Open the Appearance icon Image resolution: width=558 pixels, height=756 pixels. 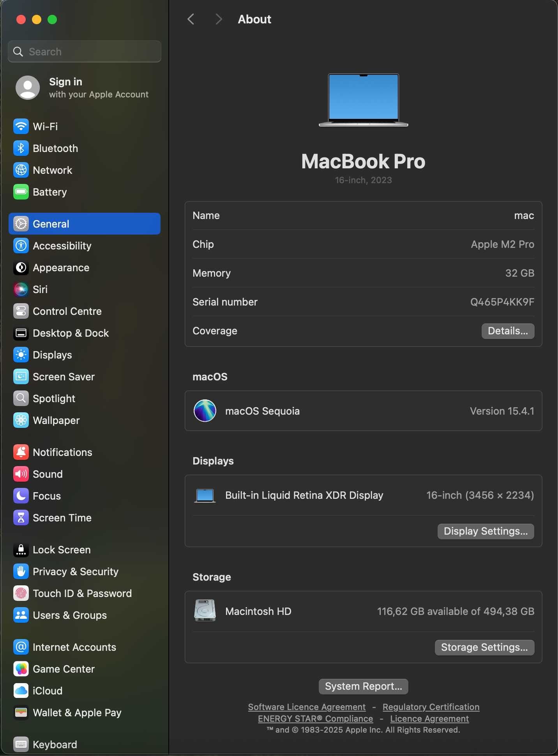[x=21, y=267]
